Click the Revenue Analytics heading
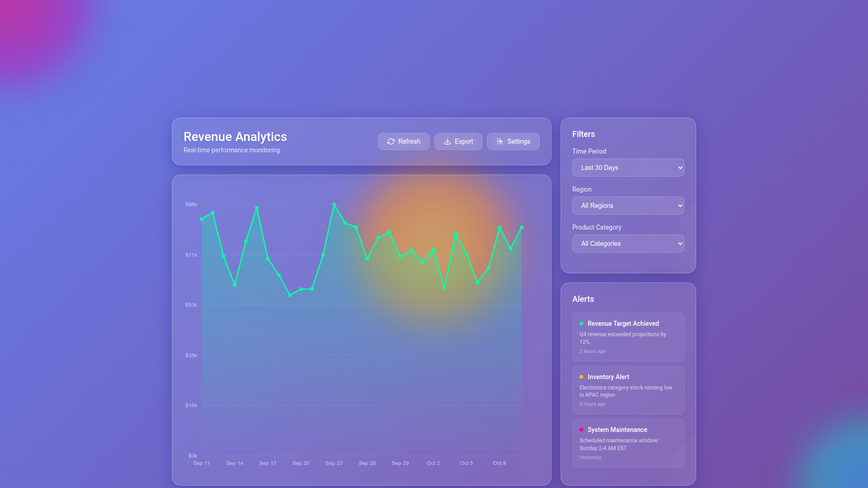 pyautogui.click(x=235, y=137)
